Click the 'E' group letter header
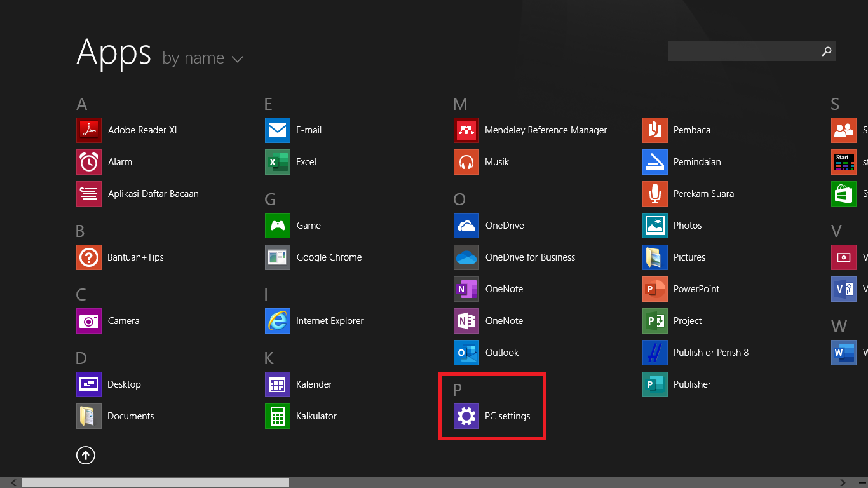This screenshot has height=488, width=868. pyautogui.click(x=269, y=104)
